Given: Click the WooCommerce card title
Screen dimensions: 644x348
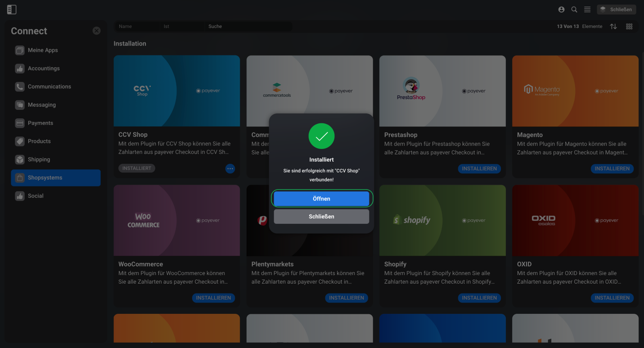Looking at the screenshot, I should point(140,264).
